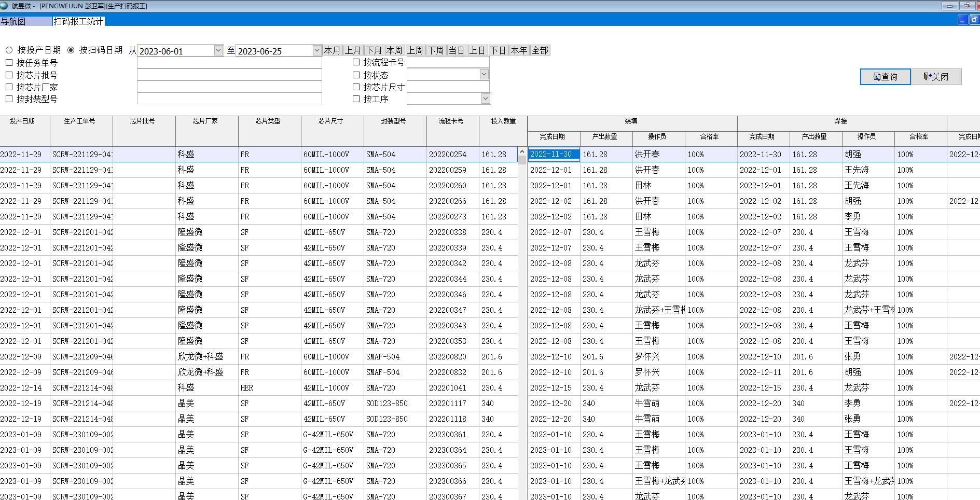Expand the 按工序 process dropdown
This screenshot has height=500, width=980.
coord(486,99)
